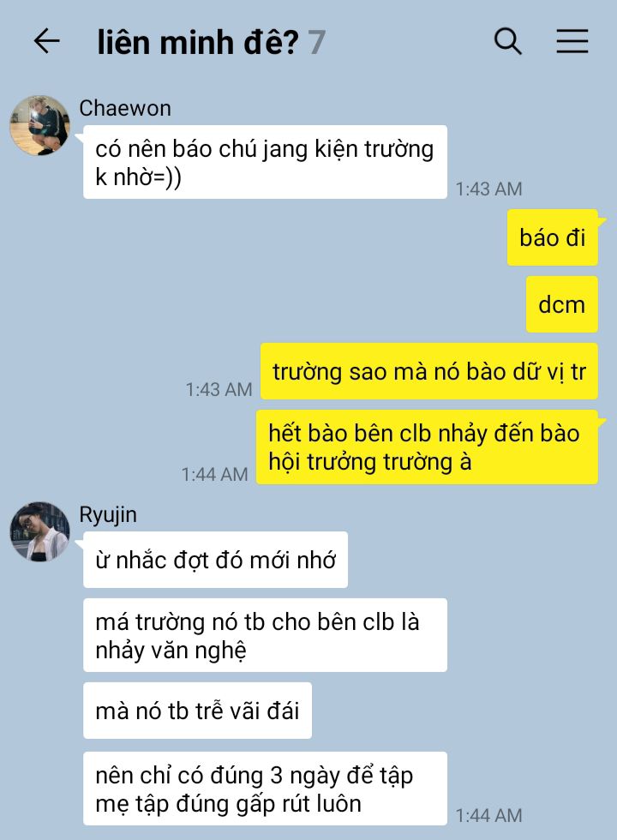617x840 pixels.
Task: Tap Chaewon's name label
Action: (125, 108)
